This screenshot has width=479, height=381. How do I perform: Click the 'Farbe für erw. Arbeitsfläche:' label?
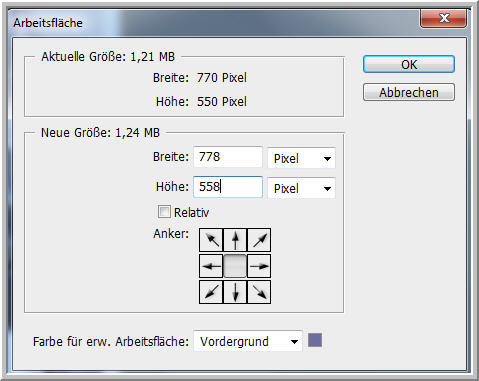[111, 342]
